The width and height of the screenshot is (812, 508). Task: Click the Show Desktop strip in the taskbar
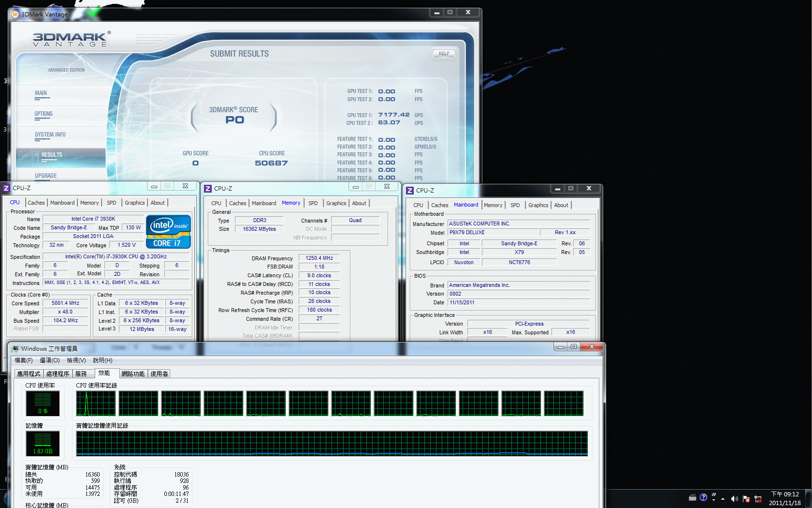[x=809, y=498]
